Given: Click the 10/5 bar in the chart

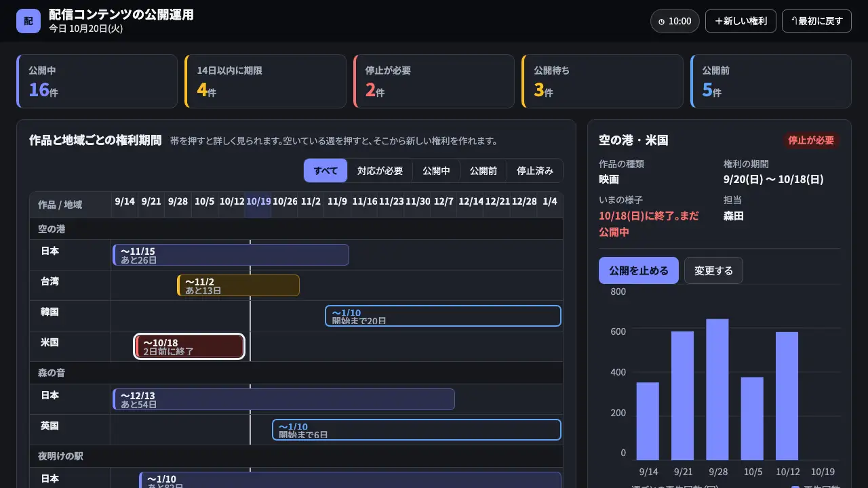Looking at the screenshot, I should point(752,419).
